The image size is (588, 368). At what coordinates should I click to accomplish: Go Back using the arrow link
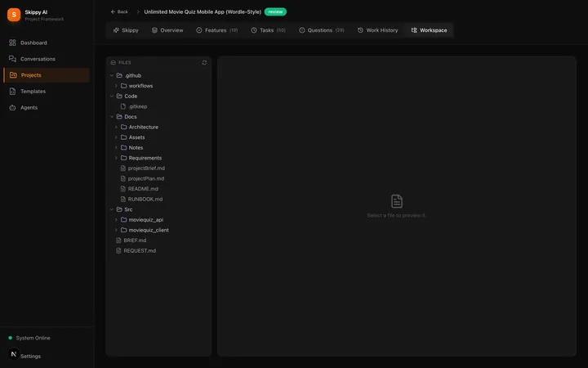pos(119,11)
